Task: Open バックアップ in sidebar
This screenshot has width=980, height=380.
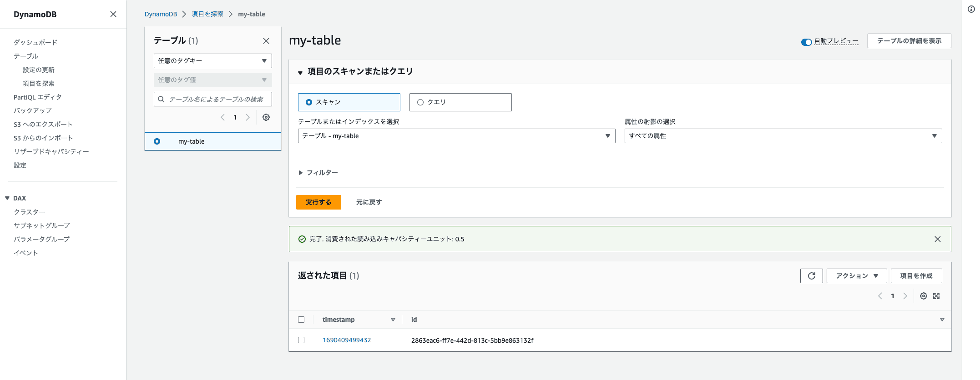Action: 33,110
